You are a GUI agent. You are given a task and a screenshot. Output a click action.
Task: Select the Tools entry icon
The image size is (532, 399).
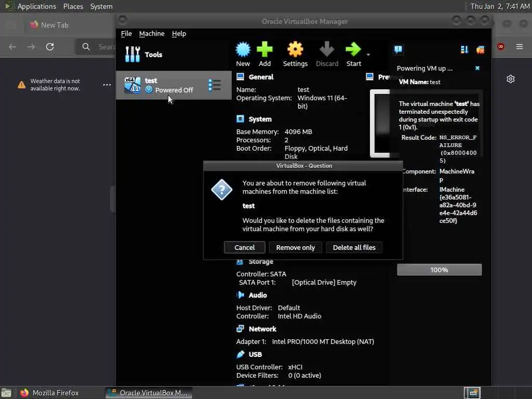[x=132, y=54]
